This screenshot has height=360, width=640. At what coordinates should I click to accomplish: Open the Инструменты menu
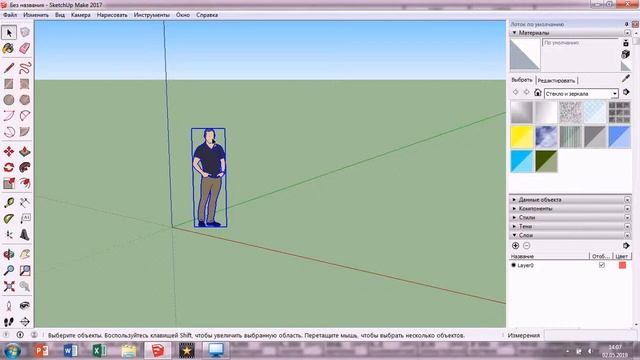151,15
